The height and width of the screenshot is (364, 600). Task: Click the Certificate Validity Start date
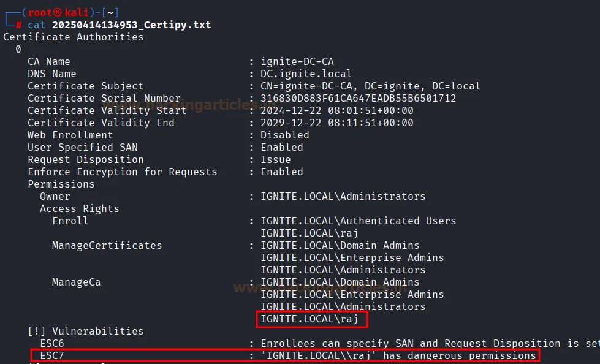coord(337,110)
